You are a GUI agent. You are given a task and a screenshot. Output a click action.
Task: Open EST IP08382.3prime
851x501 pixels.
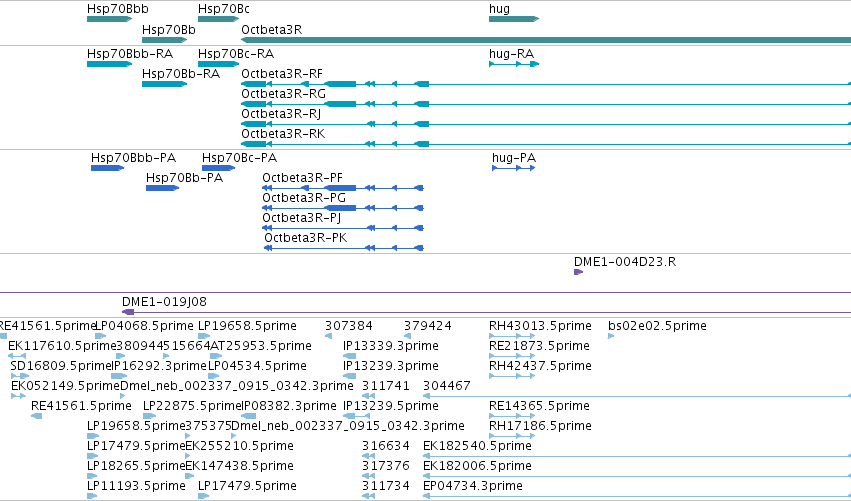pyautogui.click(x=289, y=407)
